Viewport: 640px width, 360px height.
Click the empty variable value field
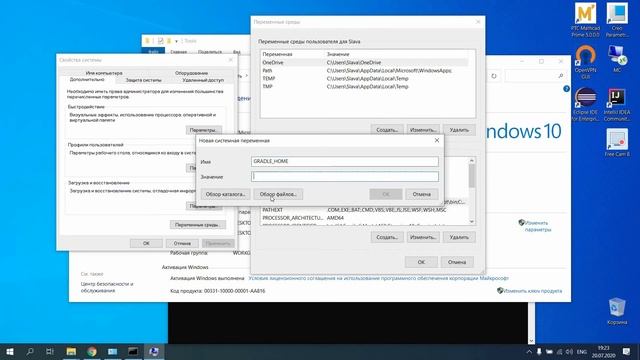pos(345,176)
